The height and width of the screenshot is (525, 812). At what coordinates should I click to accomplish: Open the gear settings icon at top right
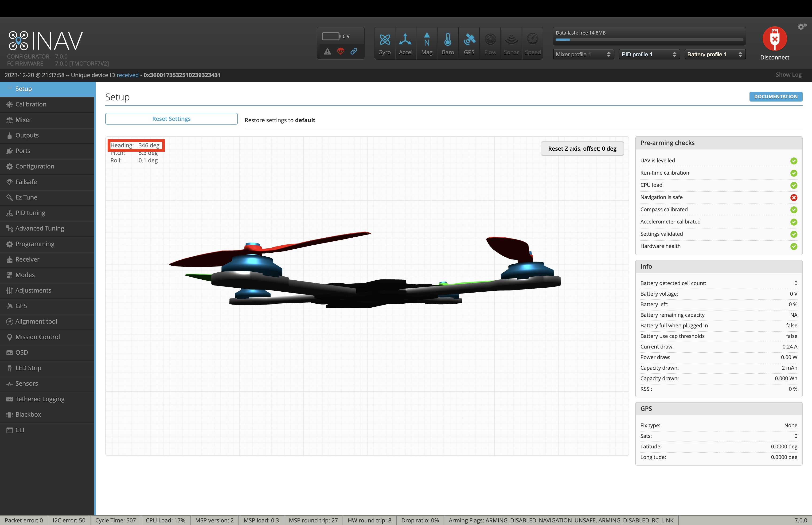click(802, 27)
